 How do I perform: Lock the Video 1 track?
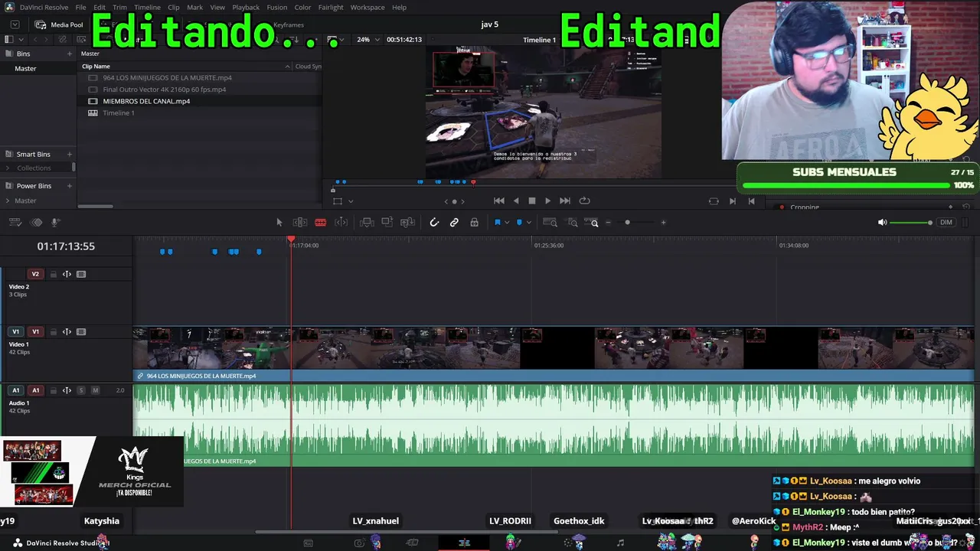click(x=53, y=332)
